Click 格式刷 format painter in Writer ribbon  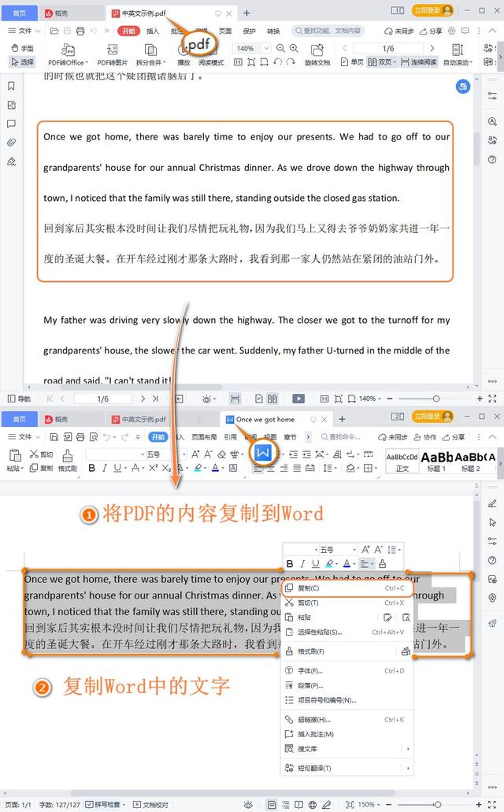click(68, 461)
